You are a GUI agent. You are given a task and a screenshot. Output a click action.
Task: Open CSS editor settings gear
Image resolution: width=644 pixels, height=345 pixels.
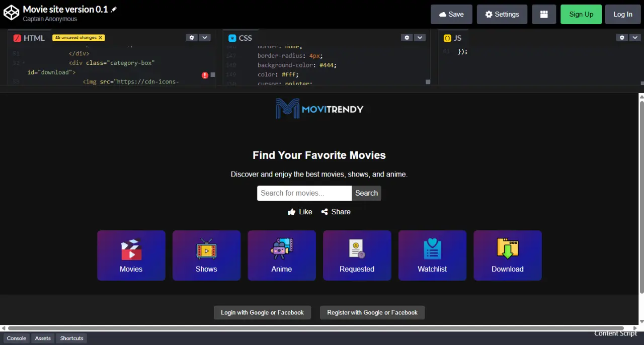[x=407, y=38]
